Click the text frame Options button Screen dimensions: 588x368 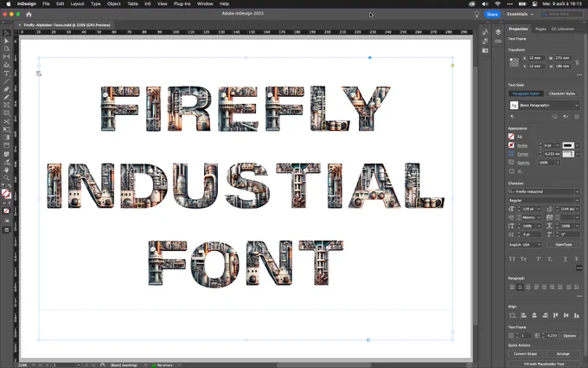(569, 336)
